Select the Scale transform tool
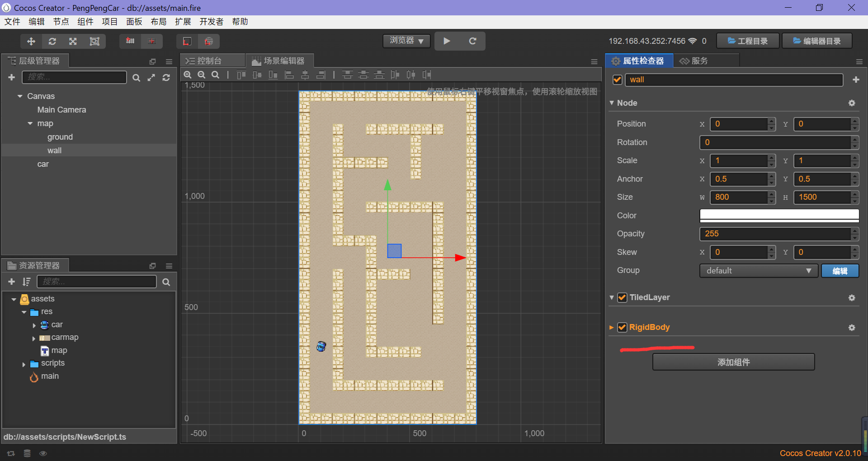 pyautogui.click(x=73, y=41)
